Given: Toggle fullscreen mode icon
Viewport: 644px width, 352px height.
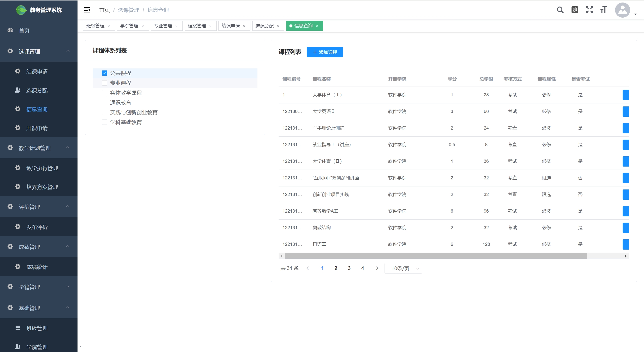Looking at the screenshot, I should 589,10.
